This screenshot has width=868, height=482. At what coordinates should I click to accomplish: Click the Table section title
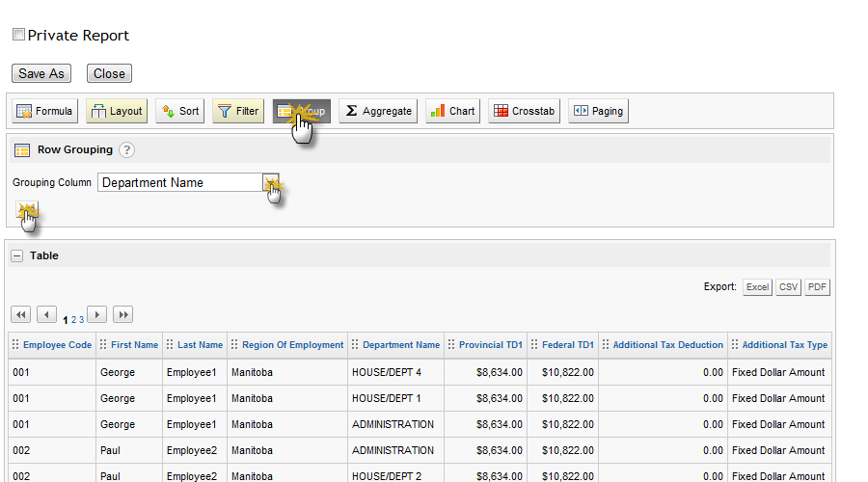click(44, 255)
